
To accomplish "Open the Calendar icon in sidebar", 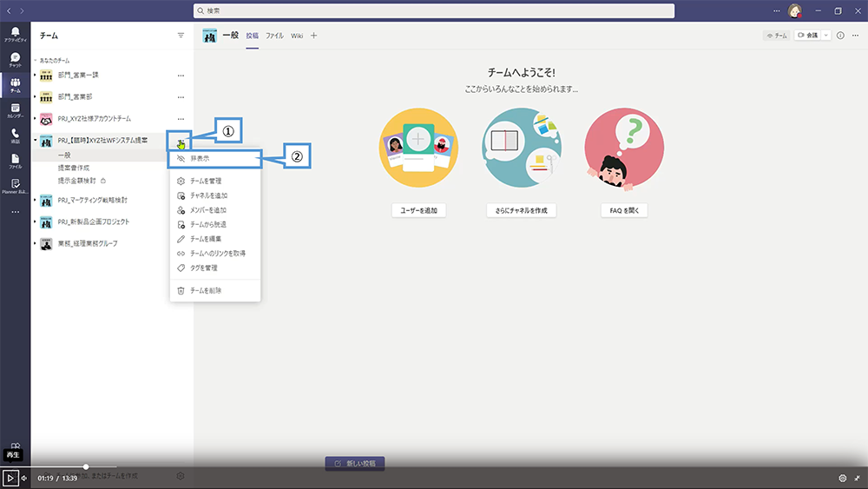I will pos(15,110).
